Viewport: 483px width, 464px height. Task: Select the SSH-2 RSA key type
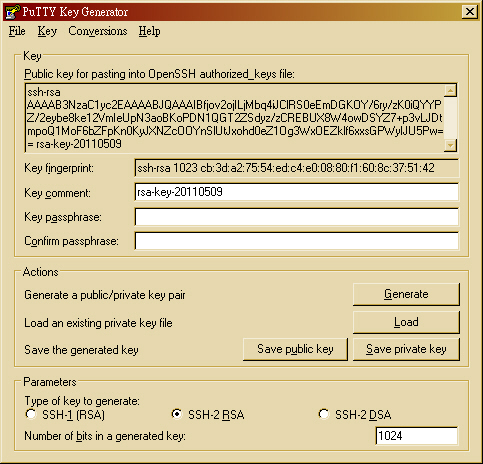(x=177, y=414)
